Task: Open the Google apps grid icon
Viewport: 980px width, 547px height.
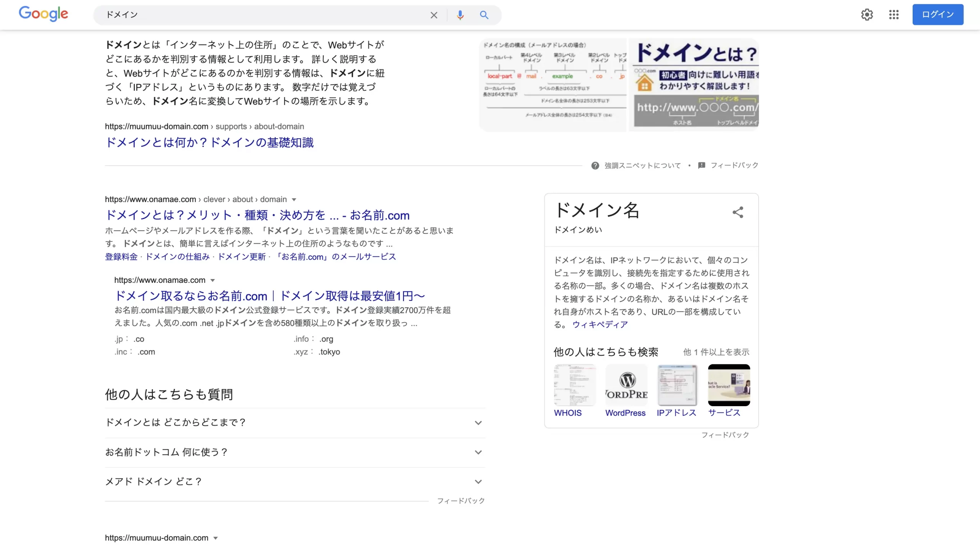Action: (894, 15)
